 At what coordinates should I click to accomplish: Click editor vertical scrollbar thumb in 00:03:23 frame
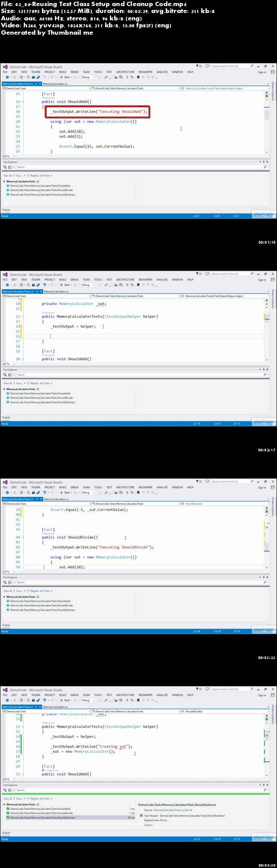pos(267,548)
